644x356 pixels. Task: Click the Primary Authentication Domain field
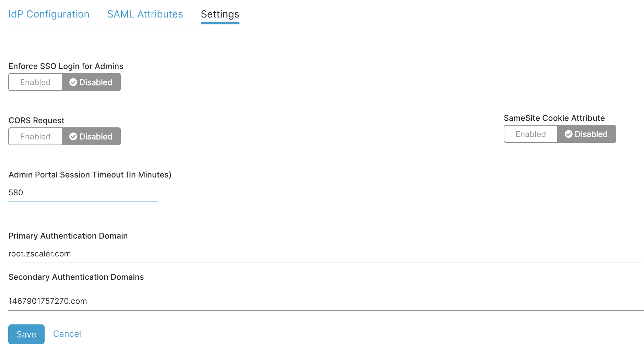coord(325,254)
